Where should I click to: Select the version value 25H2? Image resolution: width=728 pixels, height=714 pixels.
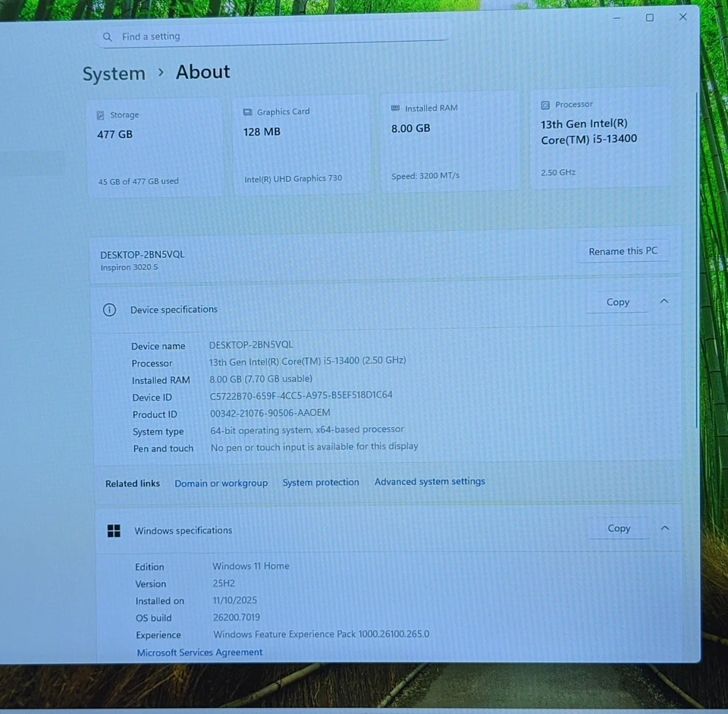point(224,583)
